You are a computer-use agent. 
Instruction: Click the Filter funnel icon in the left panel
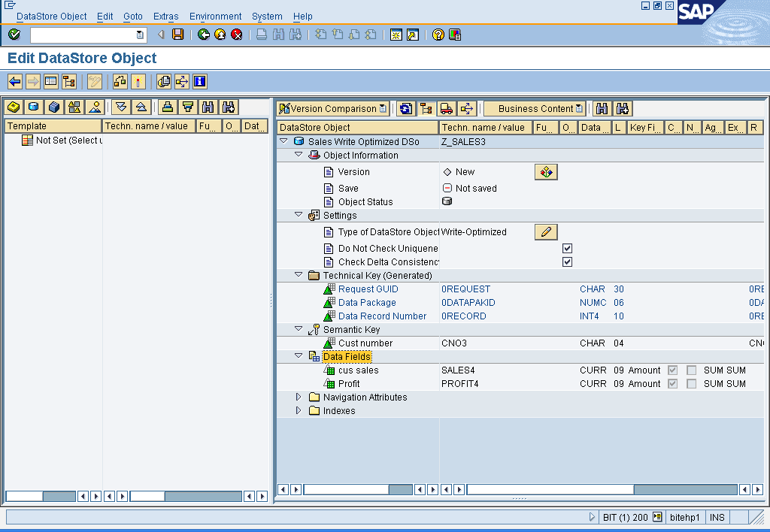coord(187,107)
